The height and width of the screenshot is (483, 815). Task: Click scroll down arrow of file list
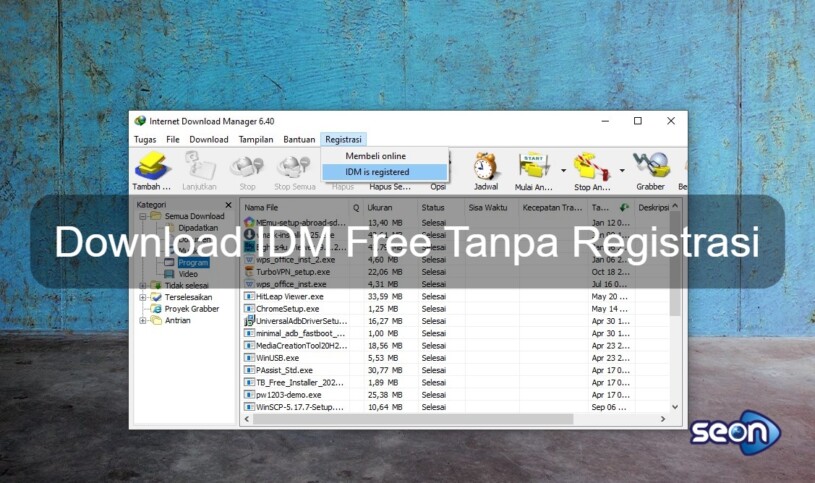click(x=675, y=407)
